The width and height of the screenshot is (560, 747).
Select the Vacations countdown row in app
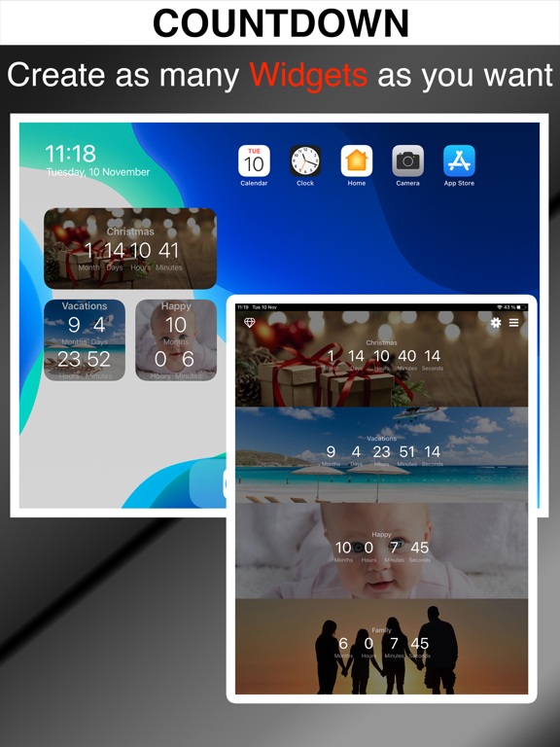pyautogui.click(x=381, y=455)
